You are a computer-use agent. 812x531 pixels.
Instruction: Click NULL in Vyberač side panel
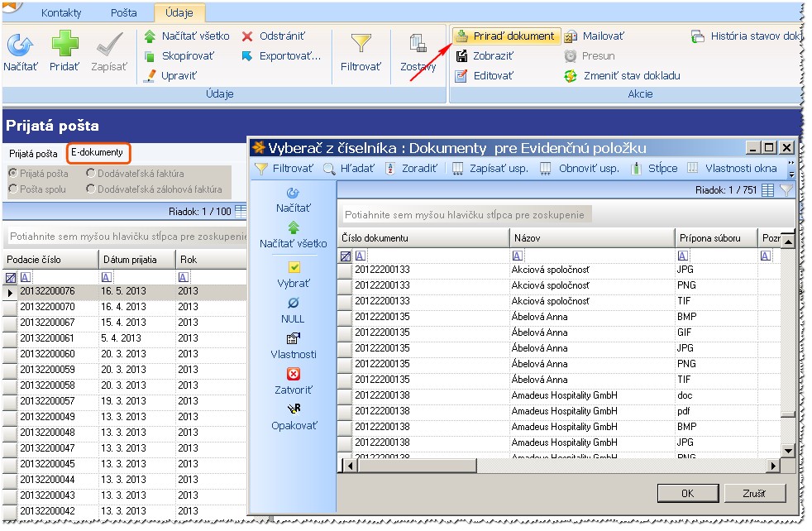coord(293,311)
